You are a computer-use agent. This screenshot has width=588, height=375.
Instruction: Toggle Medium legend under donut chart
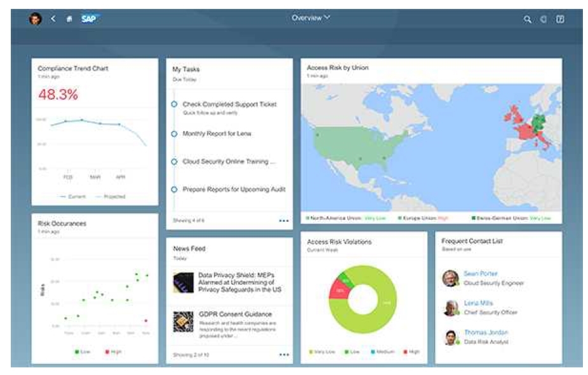pos(382,351)
